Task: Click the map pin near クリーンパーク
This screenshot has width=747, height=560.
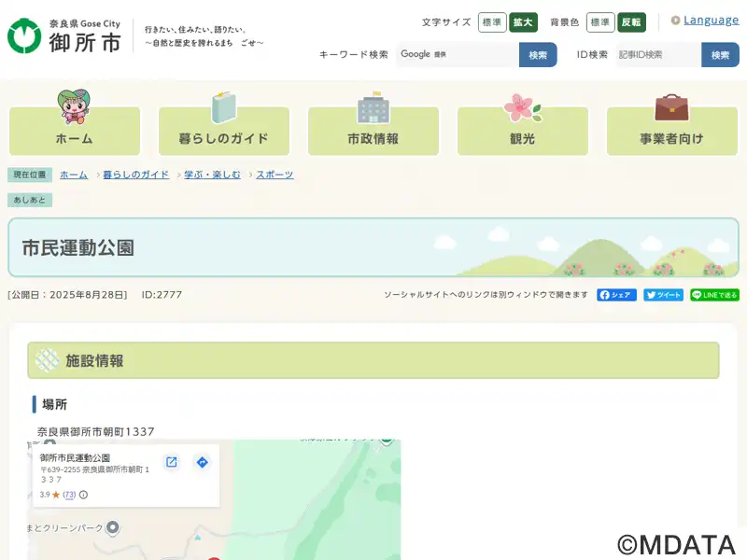Action: click(x=113, y=527)
